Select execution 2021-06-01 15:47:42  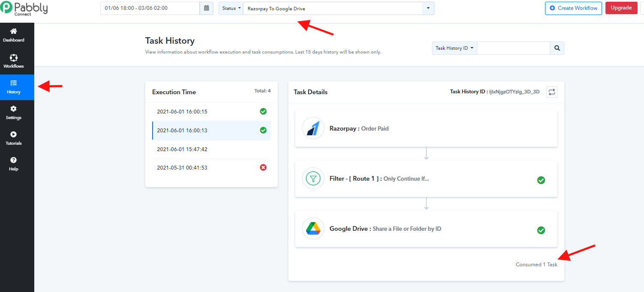click(x=212, y=149)
